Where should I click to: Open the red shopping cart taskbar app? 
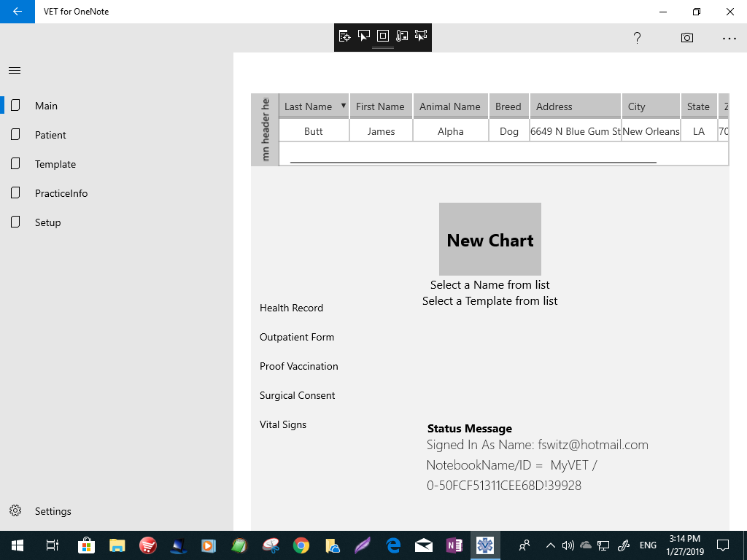pyautogui.click(x=147, y=545)
